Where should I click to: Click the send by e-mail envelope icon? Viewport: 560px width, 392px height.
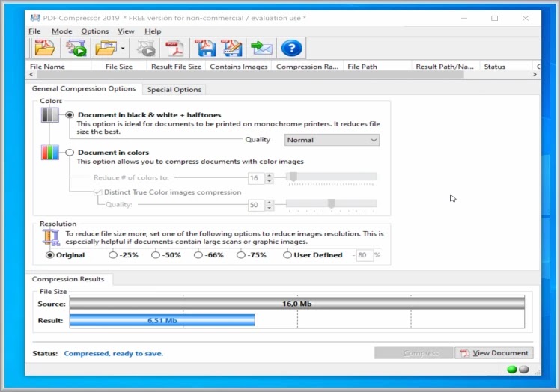pyautogui.click(x=261, y=48)
